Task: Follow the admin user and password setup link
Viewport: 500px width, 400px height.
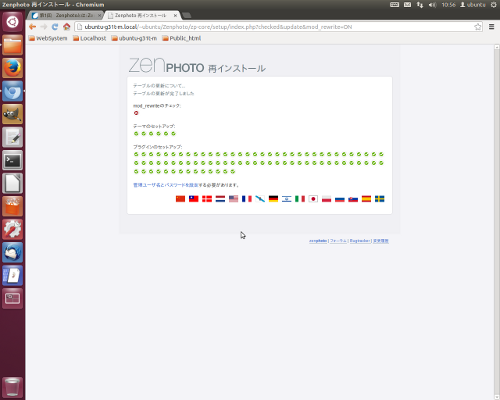Action: click(166, 185)
